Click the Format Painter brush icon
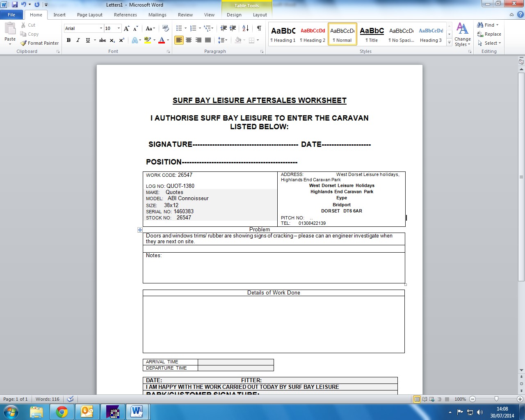The width and height of the screenshot is (525, 420). (x=24, y=43)
